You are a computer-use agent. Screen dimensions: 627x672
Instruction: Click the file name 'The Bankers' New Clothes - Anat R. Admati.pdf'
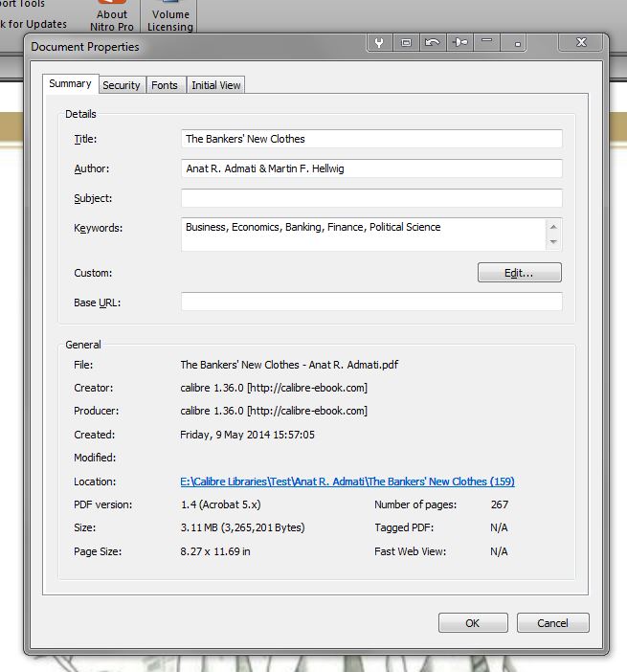[x=289, y=365]
